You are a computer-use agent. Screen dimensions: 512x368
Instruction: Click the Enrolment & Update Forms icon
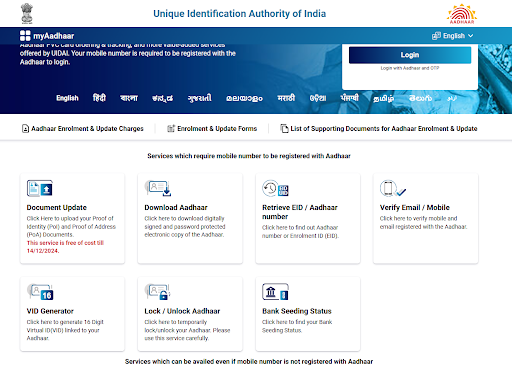pyautogui.click(x=171, y=129)
